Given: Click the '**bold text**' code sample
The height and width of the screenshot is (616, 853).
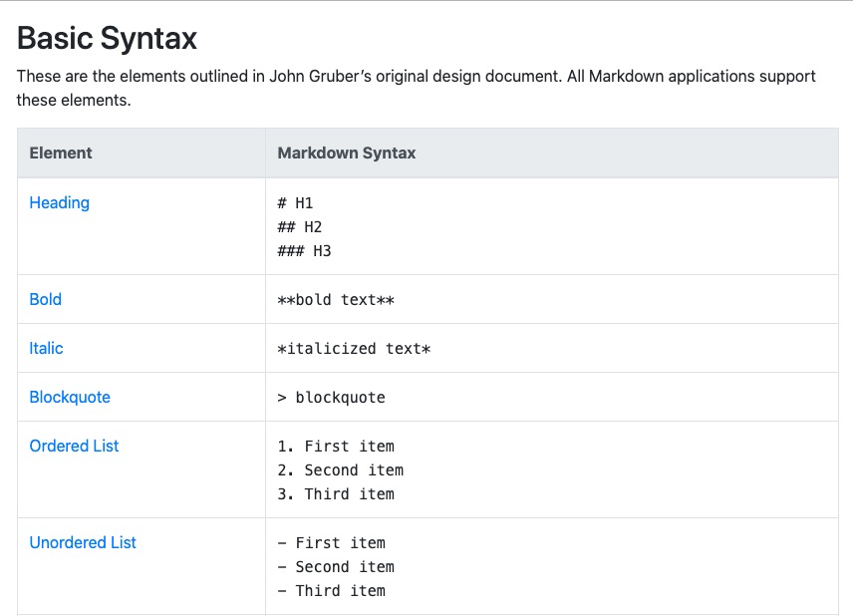Looking at the screenshot, I should coord(336,300).
